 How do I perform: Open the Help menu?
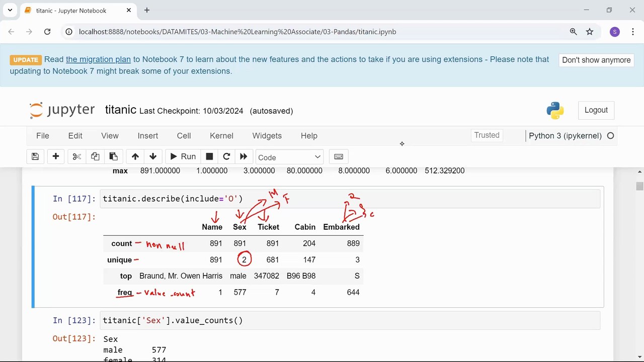coord(309,136)
